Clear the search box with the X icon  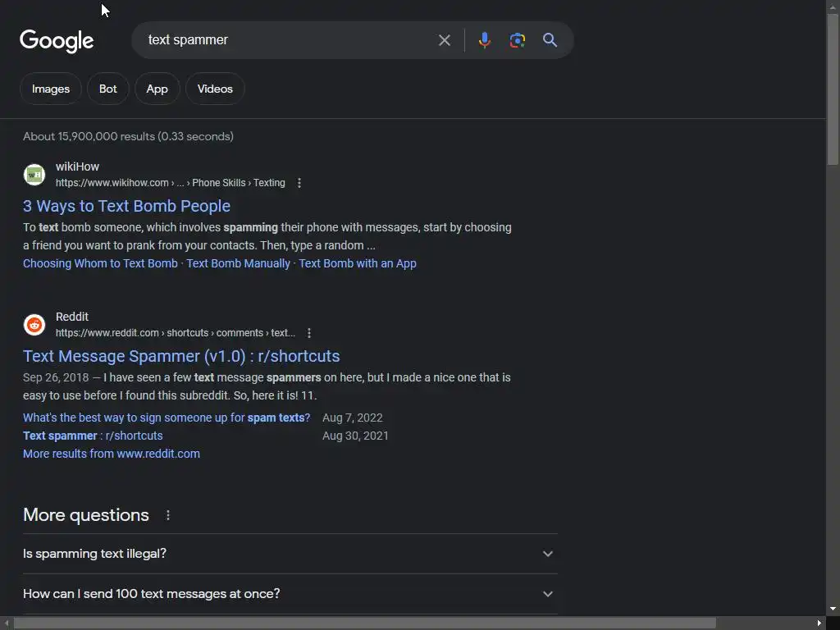coord(444,40)
